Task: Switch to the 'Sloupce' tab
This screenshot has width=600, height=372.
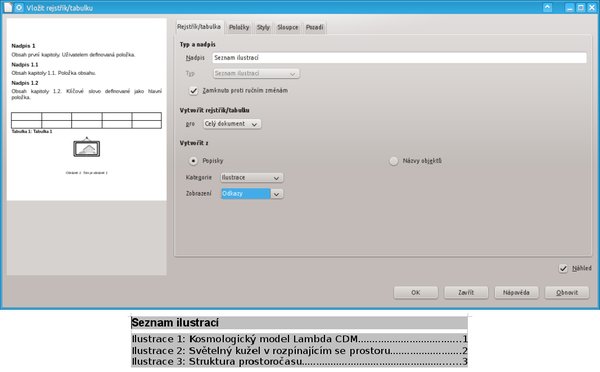Action: pyautogui.click(x=287, y=27)
